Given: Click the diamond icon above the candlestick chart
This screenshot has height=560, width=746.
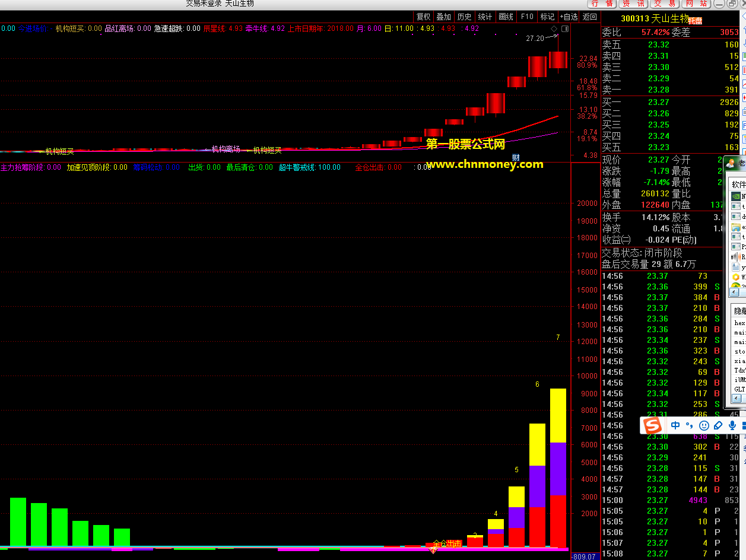Looking at the screenshot, I should (x=554, y=28).
